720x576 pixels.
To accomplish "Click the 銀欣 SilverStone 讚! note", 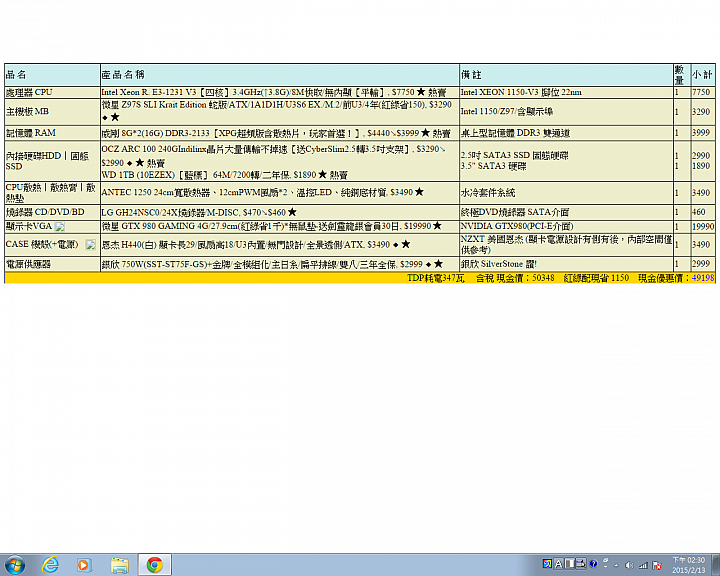I will (499, 264).
